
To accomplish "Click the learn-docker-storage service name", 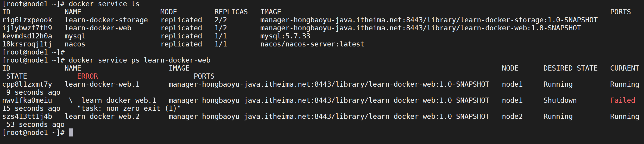I will coord(106,20).
